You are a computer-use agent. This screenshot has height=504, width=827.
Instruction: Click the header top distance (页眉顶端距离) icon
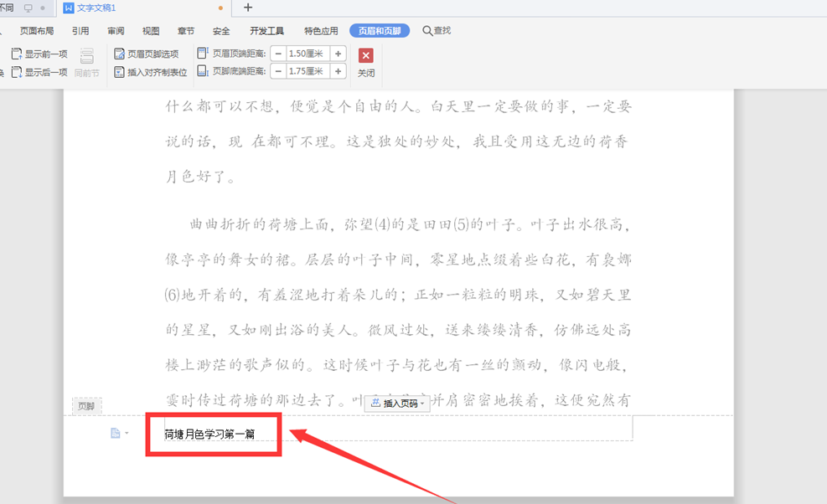pyautogui.click(x=203, y=52)
